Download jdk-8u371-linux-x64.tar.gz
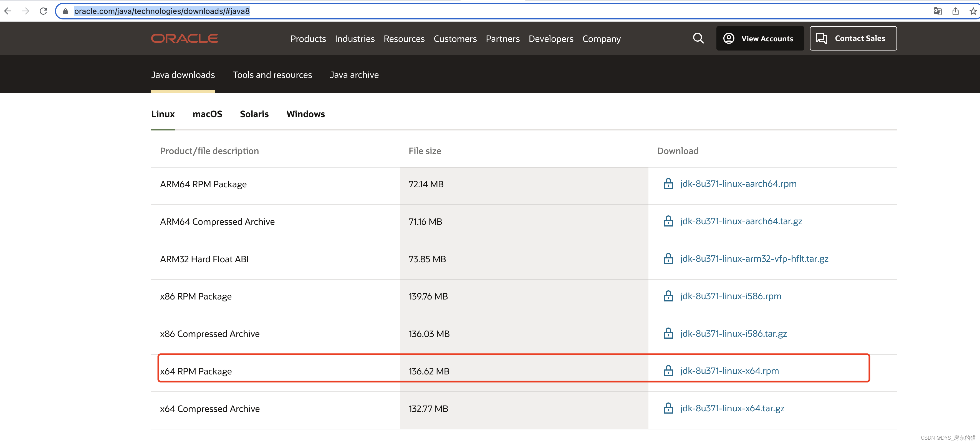 click(732, 408)
